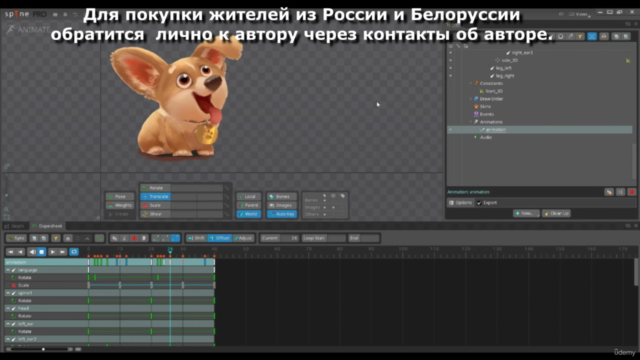
Task: Collapse the Constraints tree node
Action: pos(471,83)
